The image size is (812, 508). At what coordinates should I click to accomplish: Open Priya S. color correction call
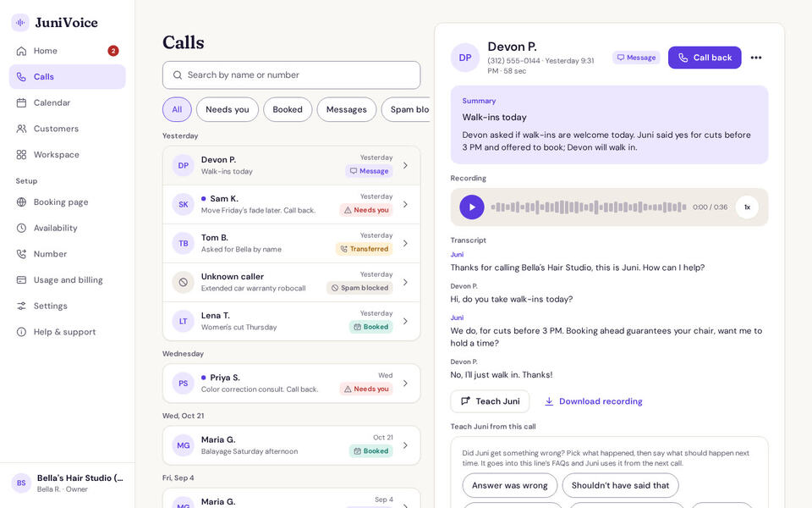(x=291, y=383)
